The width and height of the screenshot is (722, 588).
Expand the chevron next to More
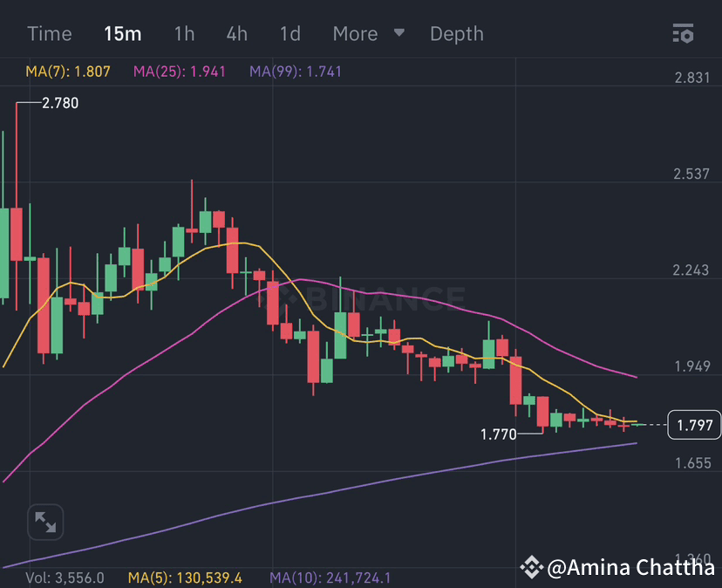pos(398,33)
